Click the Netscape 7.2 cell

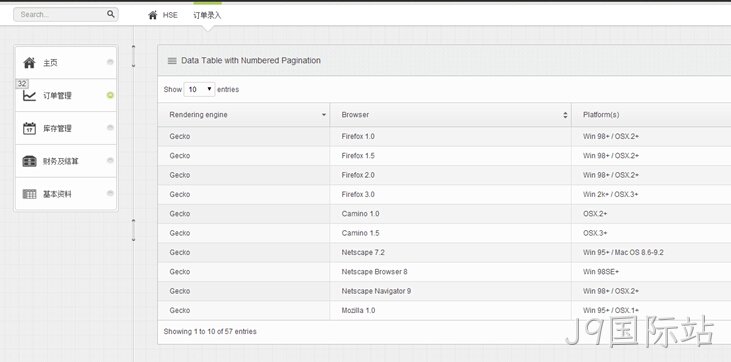coord(450,253)
